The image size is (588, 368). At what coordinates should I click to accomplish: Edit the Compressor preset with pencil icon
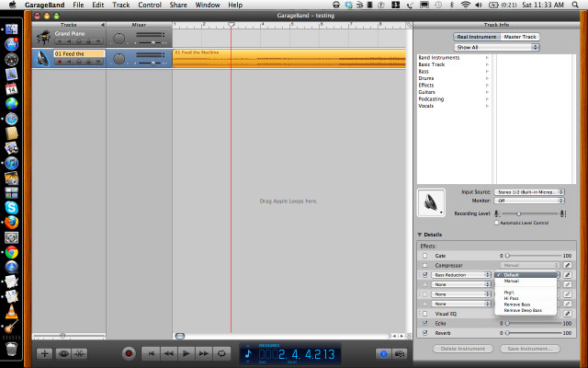coord(567,265)
